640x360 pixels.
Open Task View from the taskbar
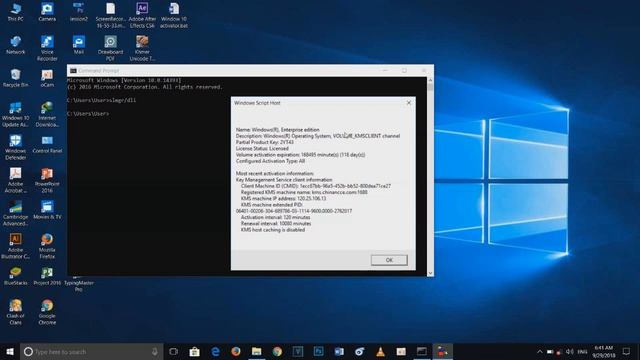(x=173, y=351)
